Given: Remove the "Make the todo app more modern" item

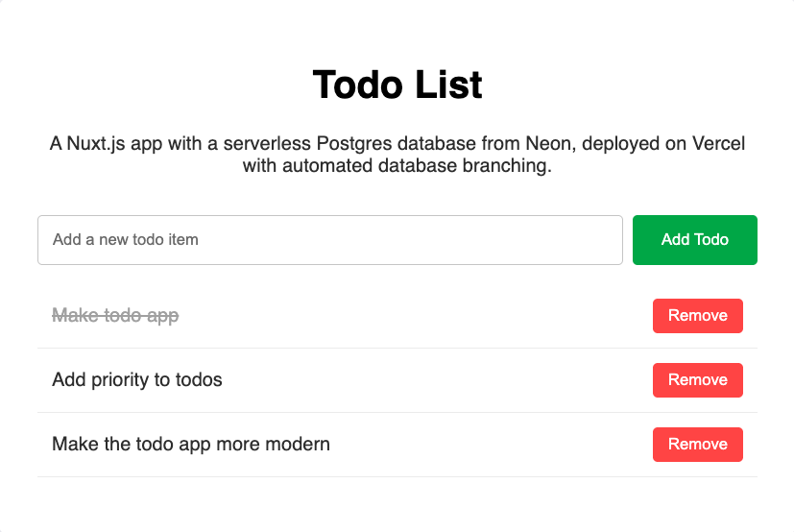Looking at the screenshot, I should [697, 445].
